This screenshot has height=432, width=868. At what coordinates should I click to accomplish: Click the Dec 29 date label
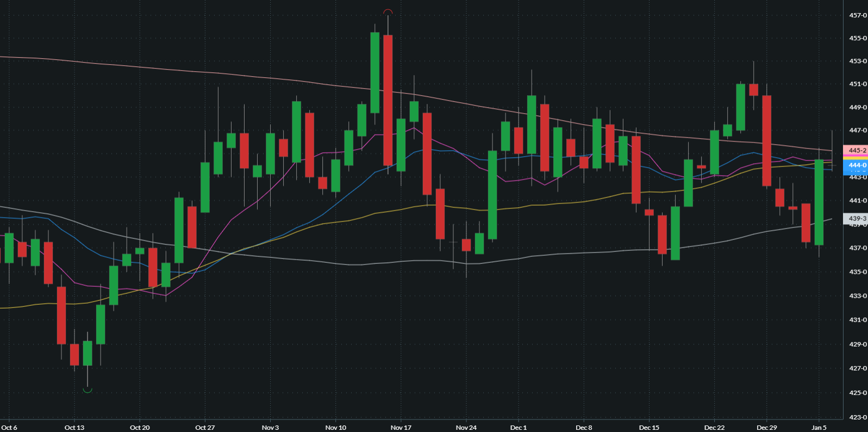(x=767, y=428)
